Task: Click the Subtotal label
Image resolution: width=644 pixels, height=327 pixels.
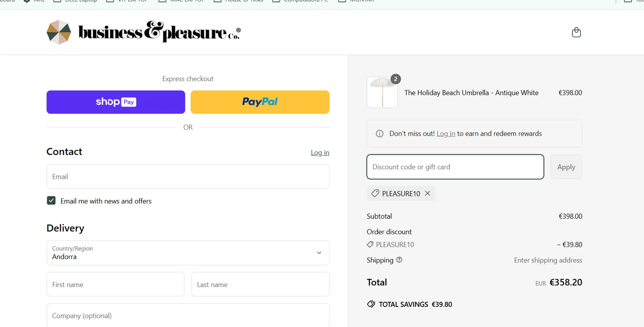Action: tap(379, 216)
